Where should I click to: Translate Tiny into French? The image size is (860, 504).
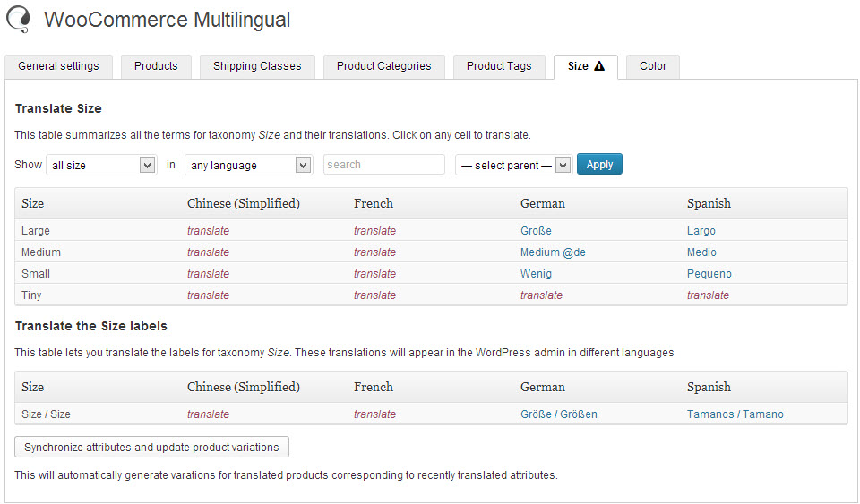(375, 295)
